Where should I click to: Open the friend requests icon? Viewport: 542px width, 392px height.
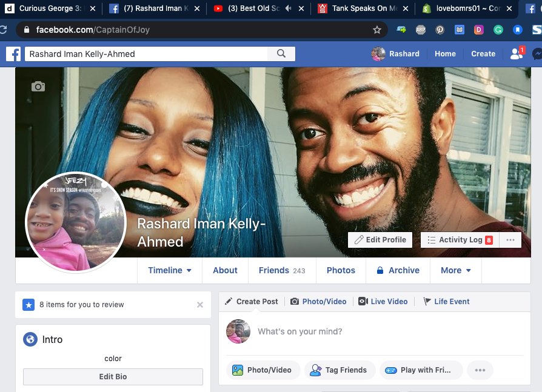coord(517,54)
